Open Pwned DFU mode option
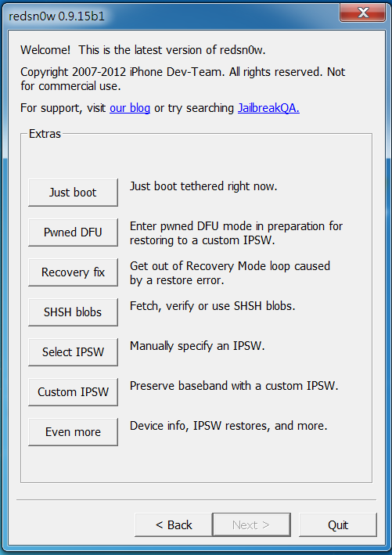Viewport: 392px width, 555px height. (x=73, y=232)
